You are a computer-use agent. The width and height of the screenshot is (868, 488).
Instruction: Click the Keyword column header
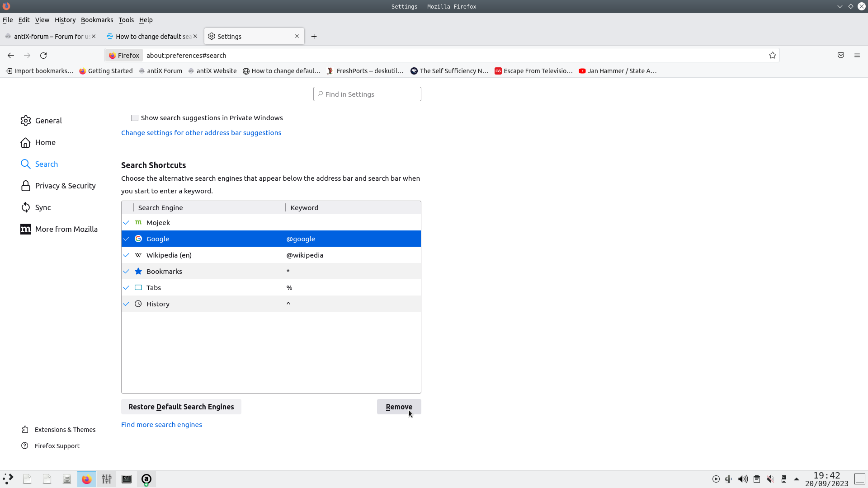coord(353,208)
